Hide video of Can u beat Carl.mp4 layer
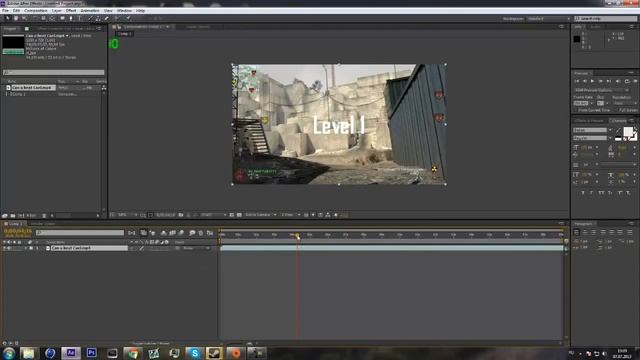This screenshot has width=640, height=360. click(x=4, y=248)
